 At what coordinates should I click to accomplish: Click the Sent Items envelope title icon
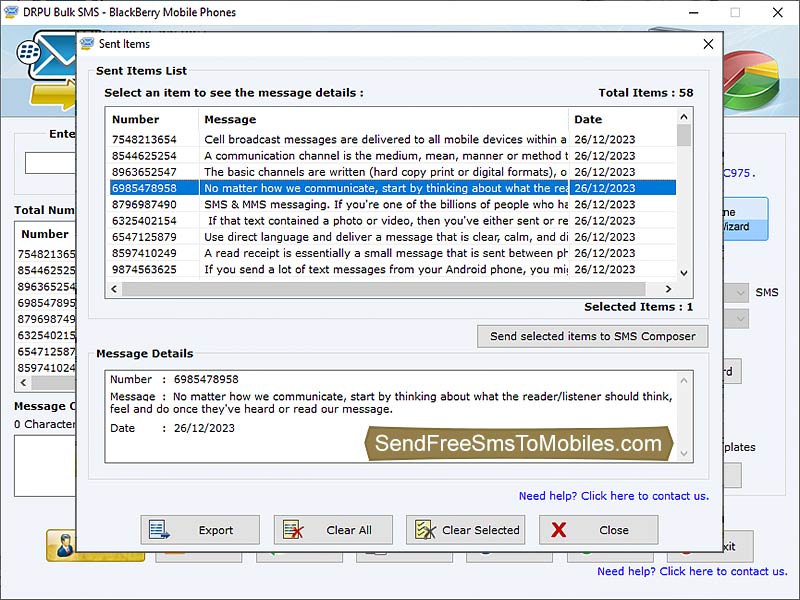click(x=87, y=44)
